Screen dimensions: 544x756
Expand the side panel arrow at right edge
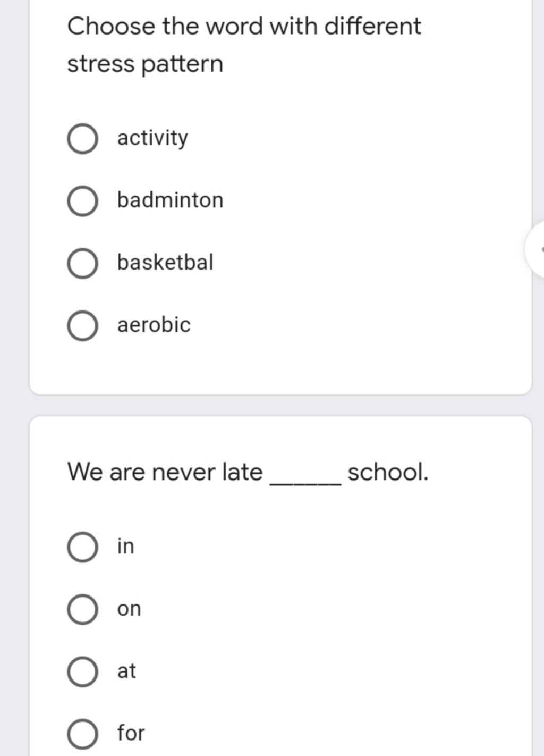coord(538,249)
